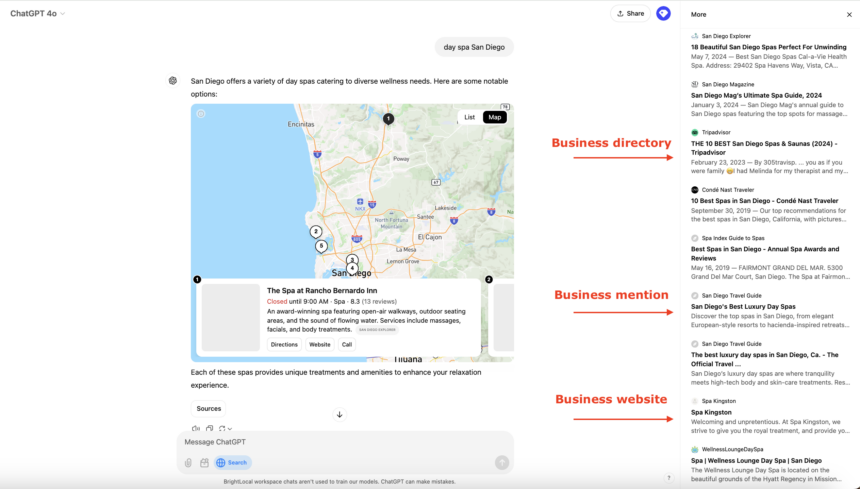This screenshot has height=489, width=860.
Task: Copy the response with the copy icon
Action: (209, 429)
